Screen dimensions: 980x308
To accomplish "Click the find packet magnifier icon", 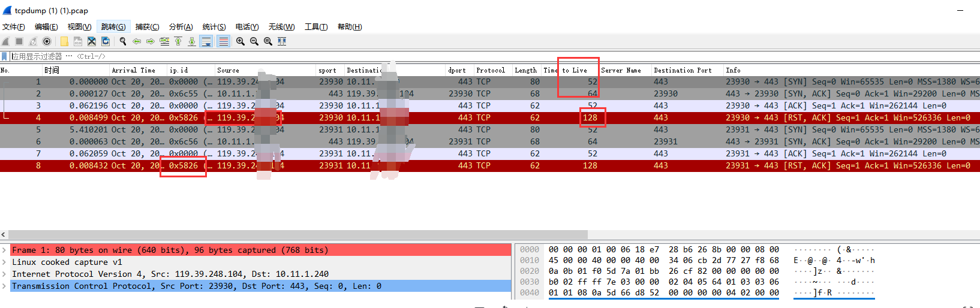I will point(123,41).
